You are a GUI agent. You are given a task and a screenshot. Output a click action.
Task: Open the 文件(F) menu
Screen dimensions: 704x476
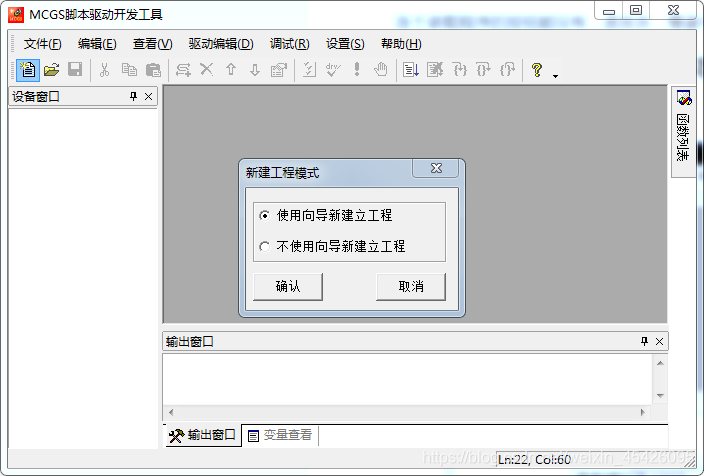[42, 44]
